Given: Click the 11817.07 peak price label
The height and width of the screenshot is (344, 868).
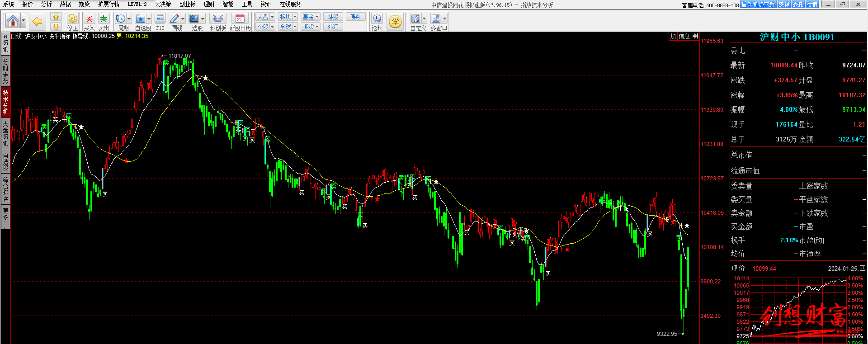Looking at the screenshot, I should (x=179, y=56).
